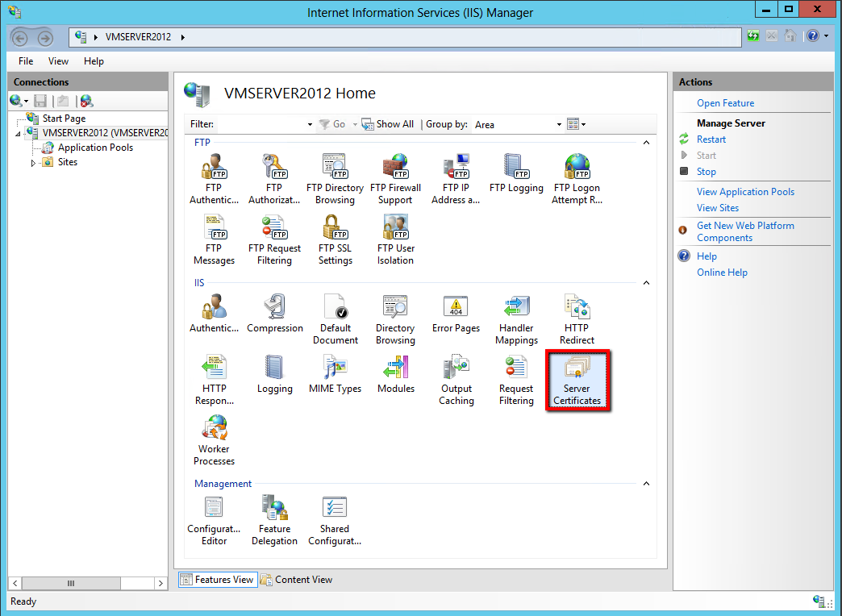Open the Server Certificates feature
842x616 pixels.
(x=577, y=380)
